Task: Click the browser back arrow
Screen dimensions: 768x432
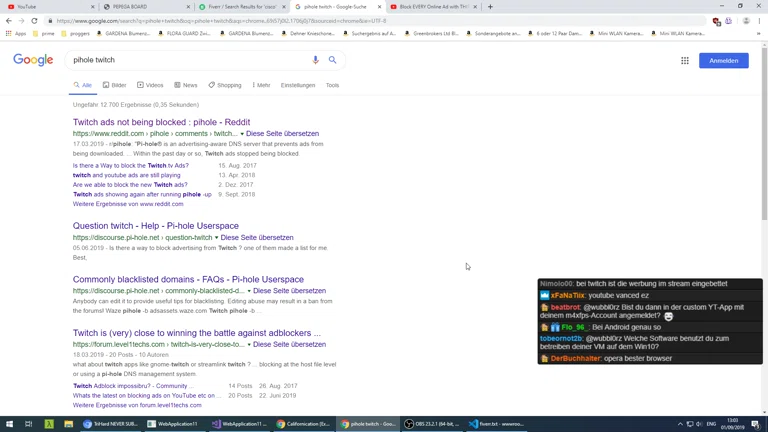Action: 9,21
